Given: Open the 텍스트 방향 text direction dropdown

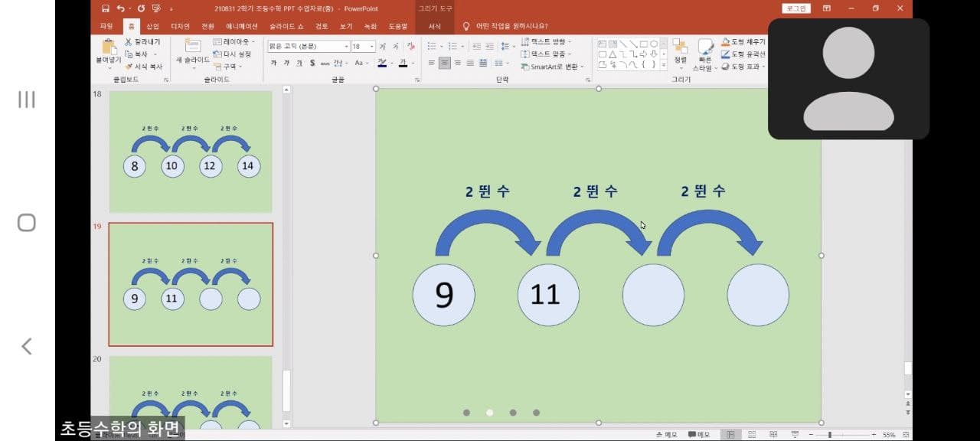Looking at the screenshot, I should [546, 42].
